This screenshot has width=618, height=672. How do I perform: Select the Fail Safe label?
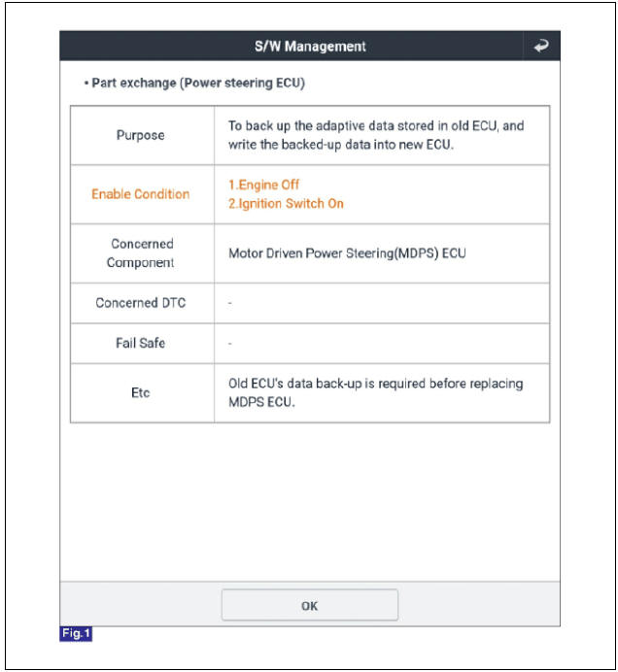[141, 343]
